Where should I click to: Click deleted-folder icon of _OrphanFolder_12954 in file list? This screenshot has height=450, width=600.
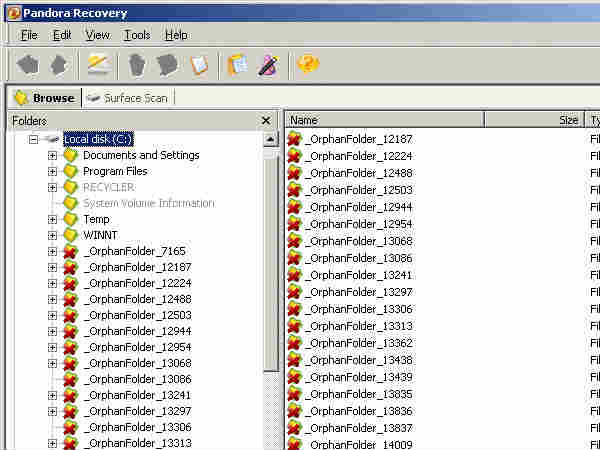[x=295, y=224]
